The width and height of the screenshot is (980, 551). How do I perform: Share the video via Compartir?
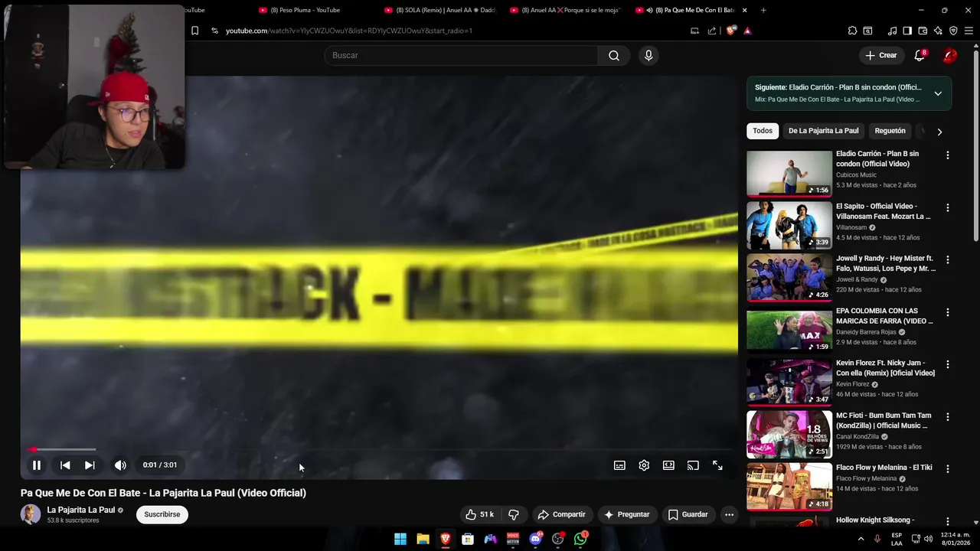561,514
